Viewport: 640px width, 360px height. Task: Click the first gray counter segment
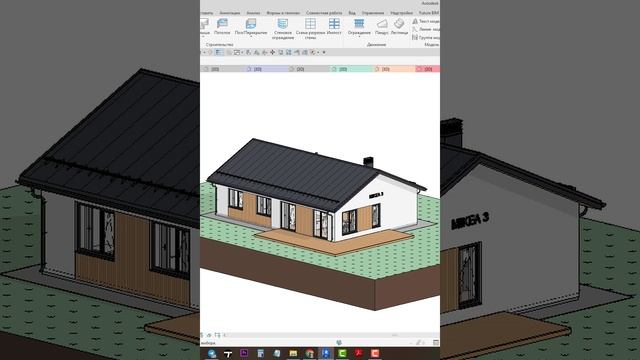tap(222, 69)
